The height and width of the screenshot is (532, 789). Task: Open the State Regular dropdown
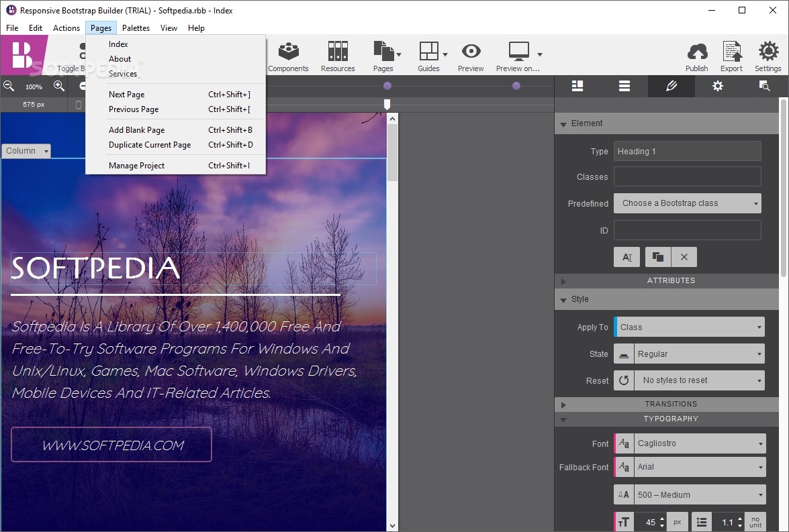[700, 354]
